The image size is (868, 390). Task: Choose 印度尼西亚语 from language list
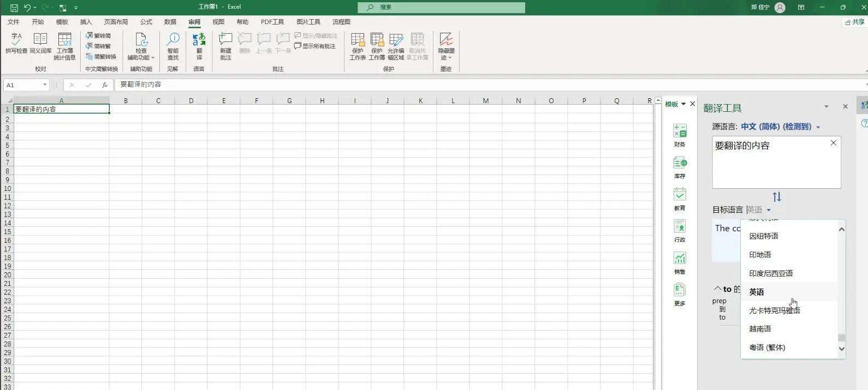[789, 273]
